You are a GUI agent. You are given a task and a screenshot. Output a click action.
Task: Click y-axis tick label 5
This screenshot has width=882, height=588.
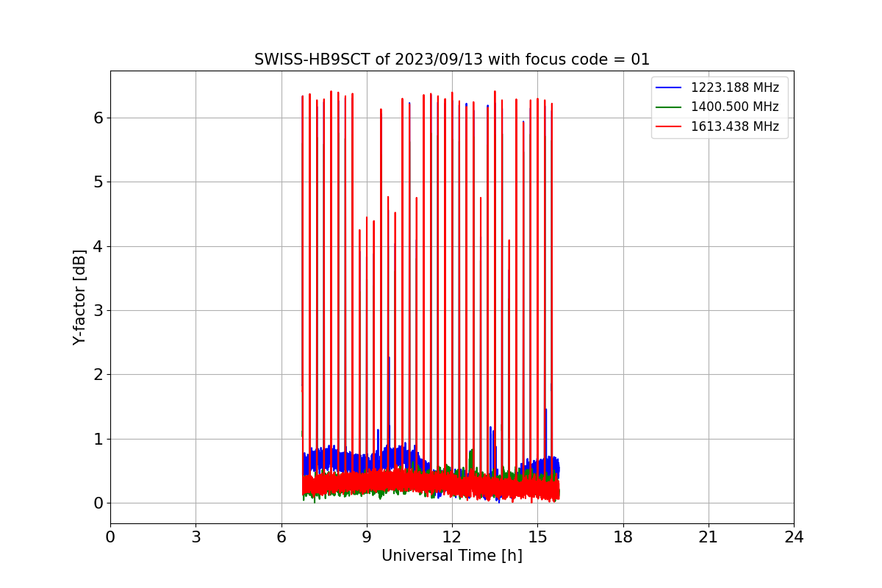click(x=98, y=182)
